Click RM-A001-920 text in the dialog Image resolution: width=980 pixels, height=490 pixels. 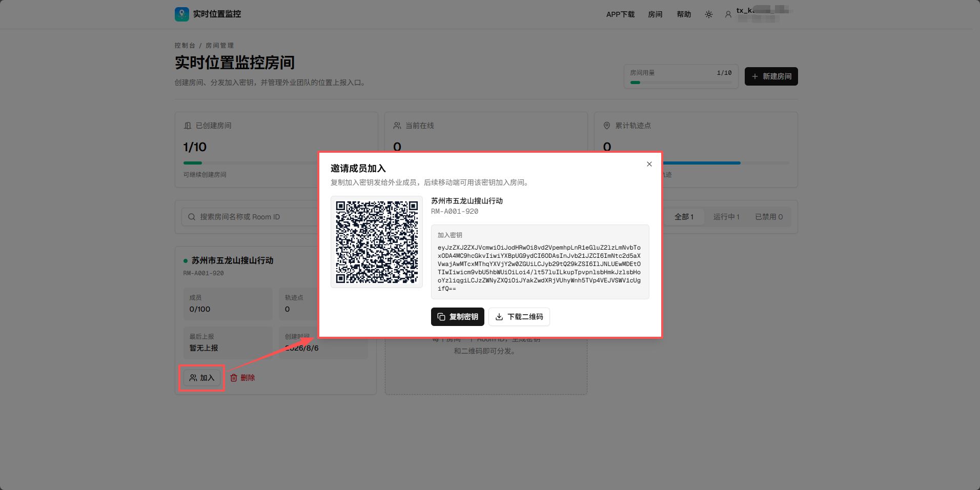[x=455, y=211]
